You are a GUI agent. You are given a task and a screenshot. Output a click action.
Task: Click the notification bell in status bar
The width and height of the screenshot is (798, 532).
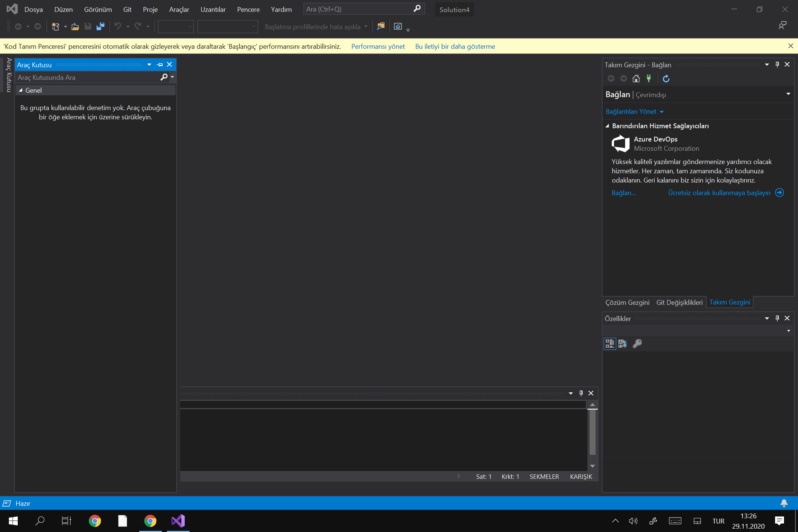(784, 503)
